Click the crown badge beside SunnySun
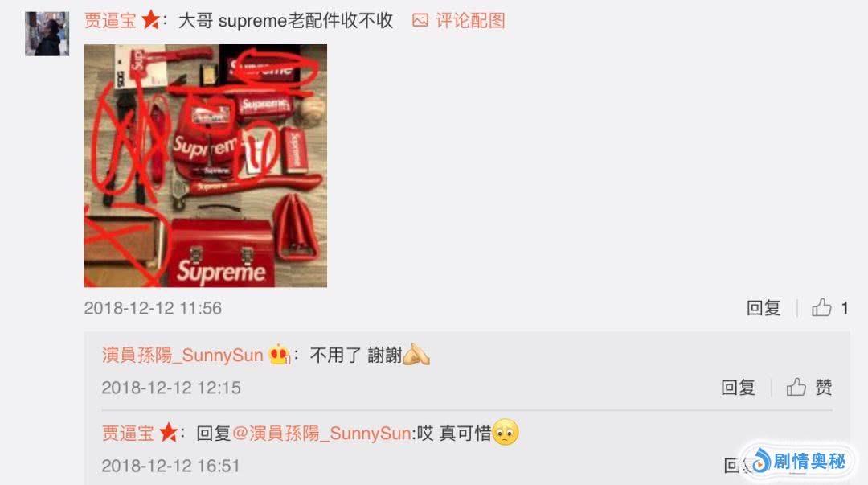 (278, 354)
